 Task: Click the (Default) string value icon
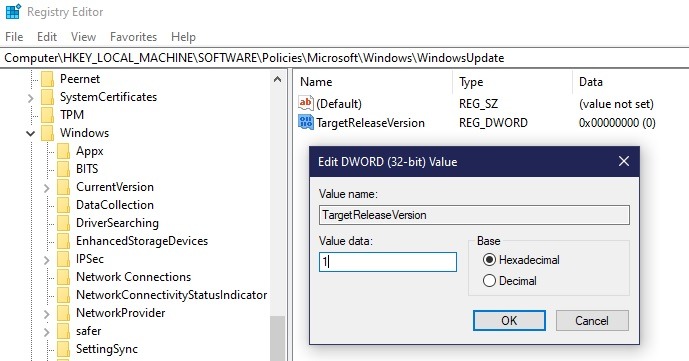coord(306,103)
